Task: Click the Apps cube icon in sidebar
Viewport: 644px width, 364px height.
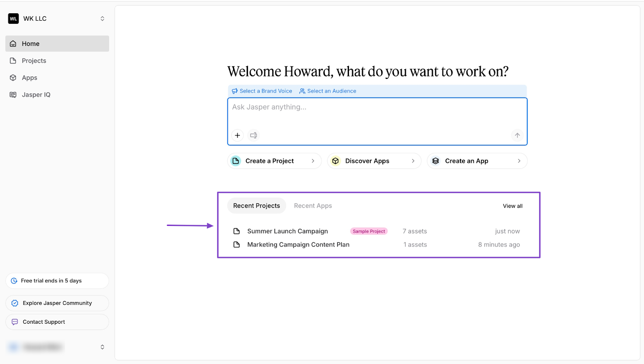Action: 13,78
